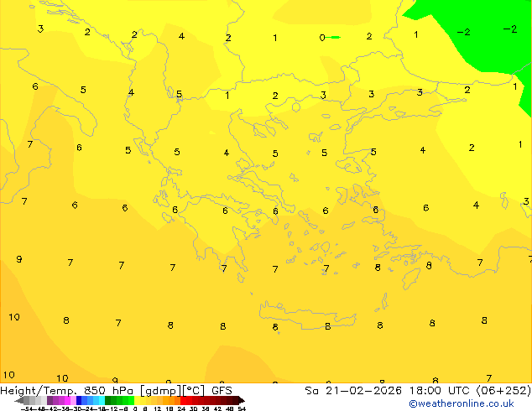Click the 0 temperature value on the map
The width and height of the screenshot is (532, 411).
pos(322,37)
